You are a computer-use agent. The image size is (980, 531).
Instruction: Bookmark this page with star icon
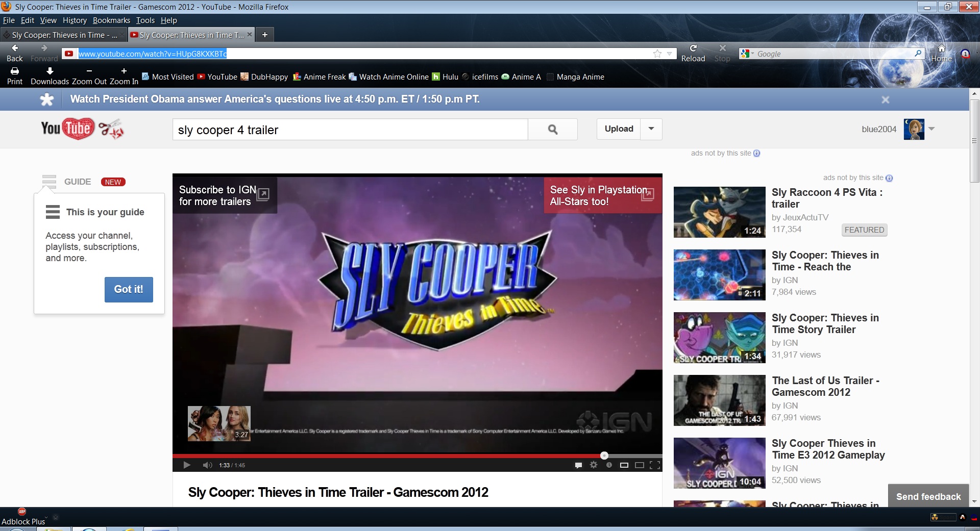pos(657,54)
